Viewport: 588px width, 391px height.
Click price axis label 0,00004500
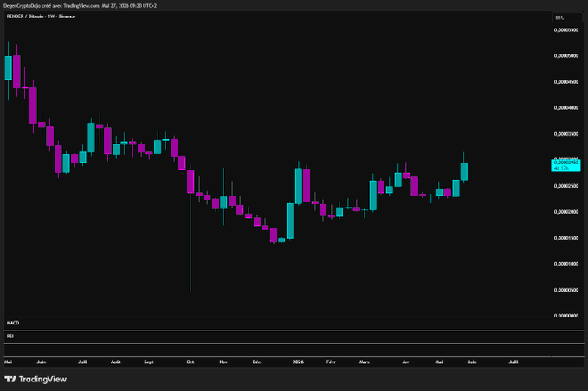[x=565, y=82]
